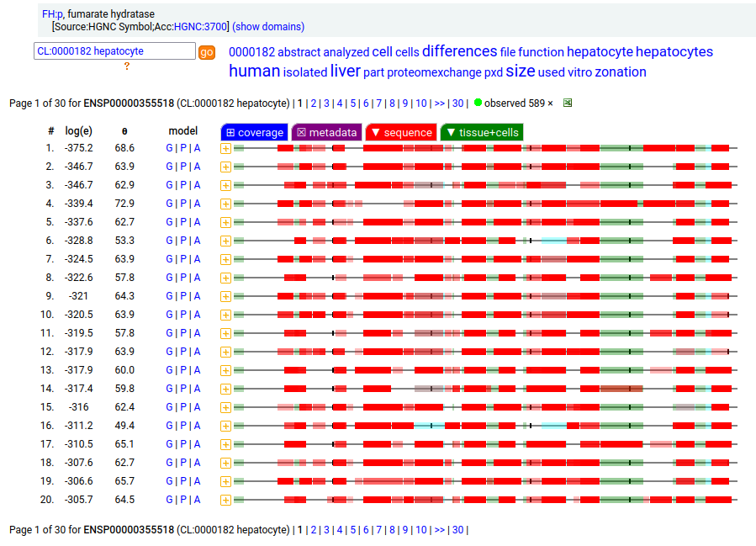Image resolution: width=756 pixels, height=546 pixels.
Task: Remove the observed 589 filter
Action: pos(550,103)
